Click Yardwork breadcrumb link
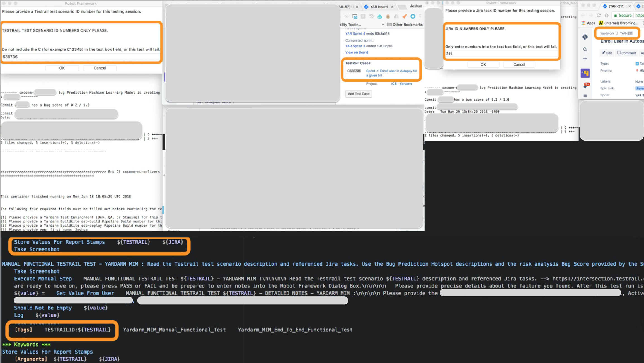This screenshot has height=363, width=644. click(607, 33)
